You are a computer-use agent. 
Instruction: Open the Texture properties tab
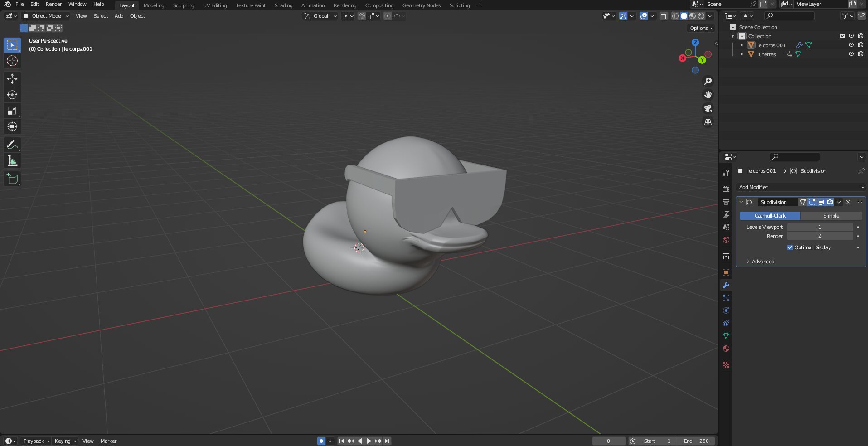coord(726,365)
